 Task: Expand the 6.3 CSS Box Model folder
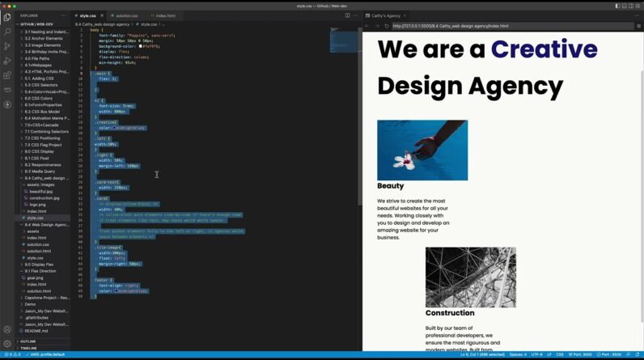(42, 112)
